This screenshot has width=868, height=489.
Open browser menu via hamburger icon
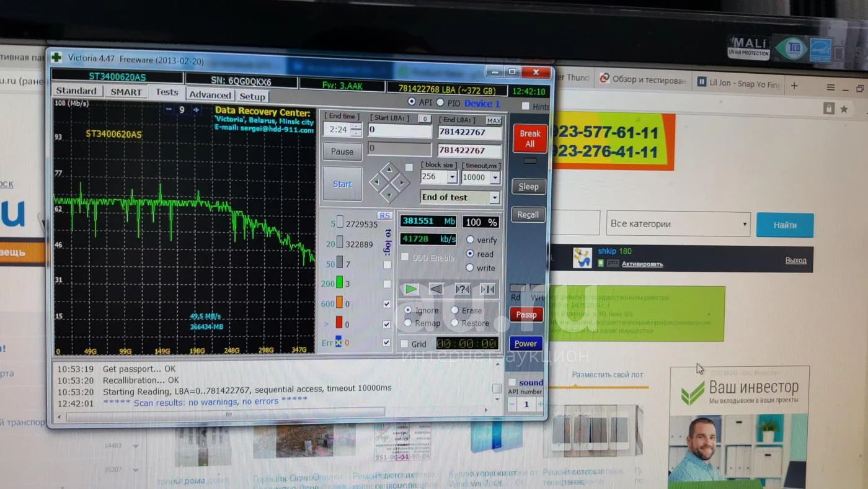tap(831, 87)
